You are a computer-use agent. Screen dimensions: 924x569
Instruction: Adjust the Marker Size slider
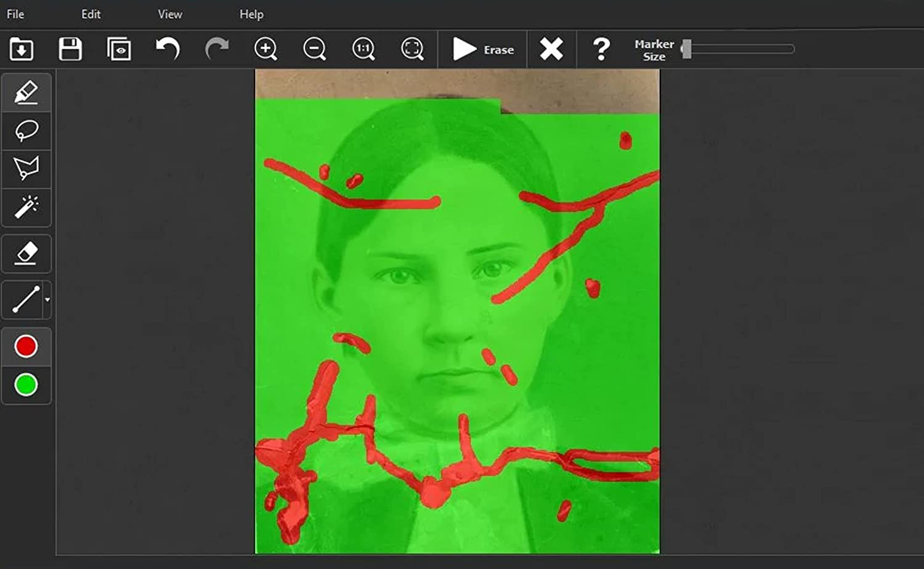point(738,49)
